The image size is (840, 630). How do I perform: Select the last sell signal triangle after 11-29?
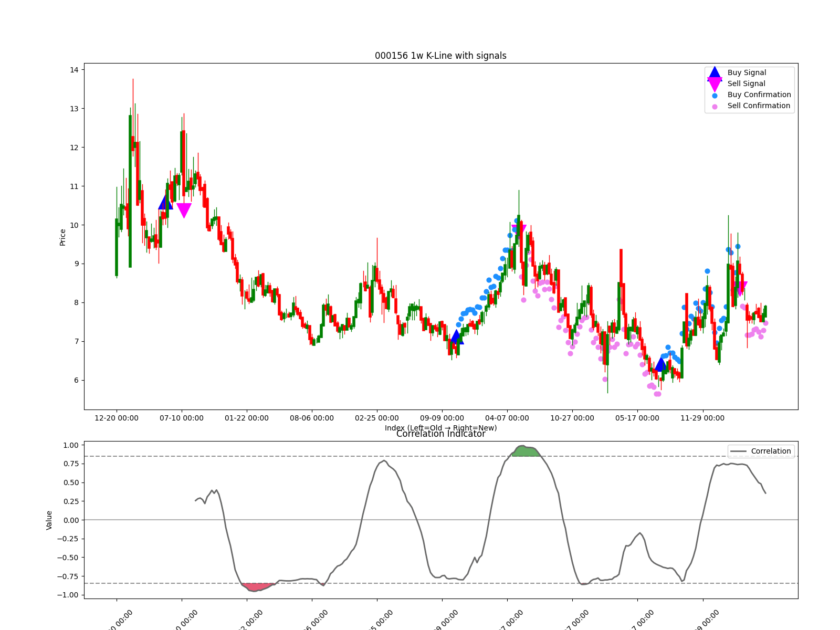(x=740, y=289)
